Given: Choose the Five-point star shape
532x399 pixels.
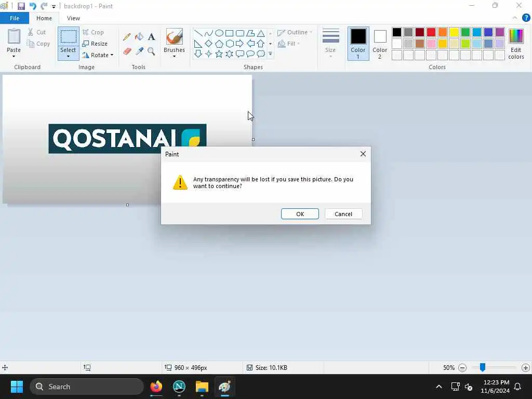Looking at the screenshot, I should (219, 54).
